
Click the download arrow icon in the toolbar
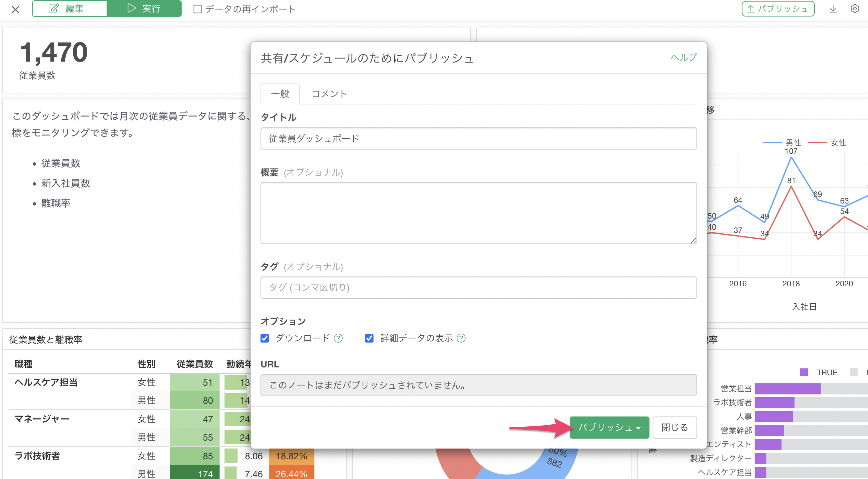coord(833,9)
